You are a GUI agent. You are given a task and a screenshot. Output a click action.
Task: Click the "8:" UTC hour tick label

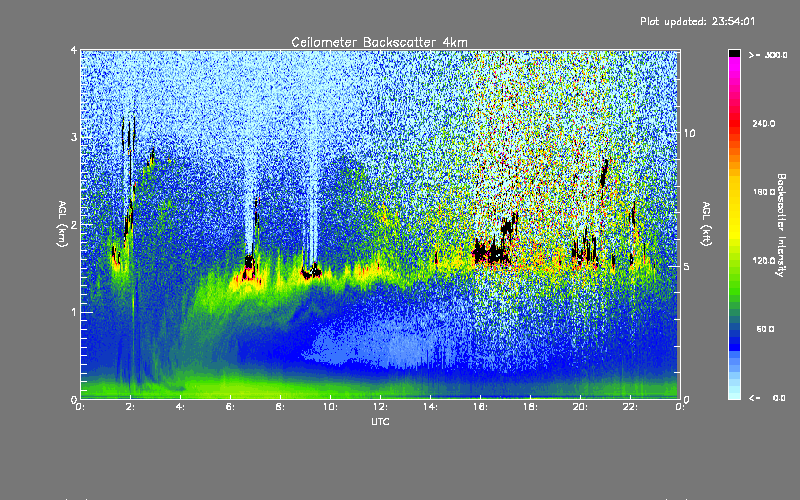(x=281, y=407)
